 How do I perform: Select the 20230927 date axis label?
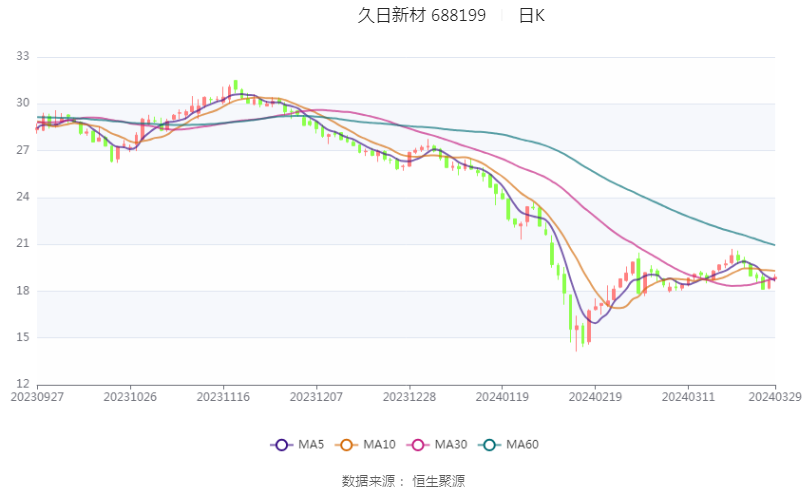pyautogui.click(x=37, y=397)
